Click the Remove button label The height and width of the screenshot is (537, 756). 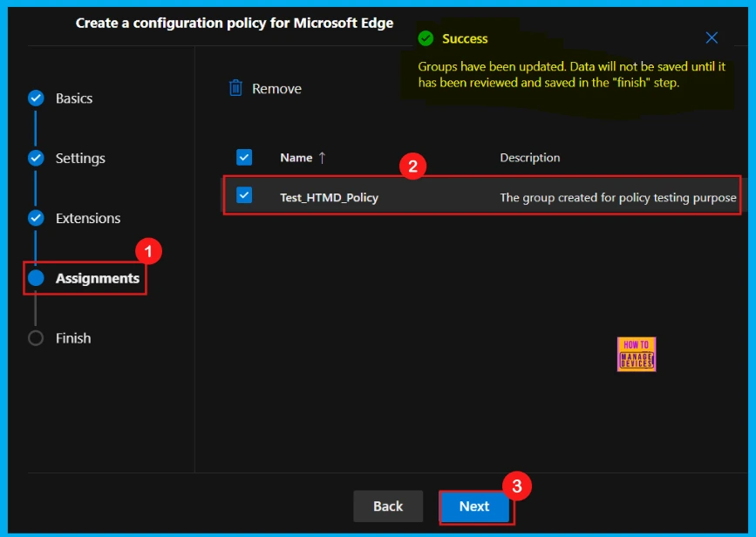point(276,89)
